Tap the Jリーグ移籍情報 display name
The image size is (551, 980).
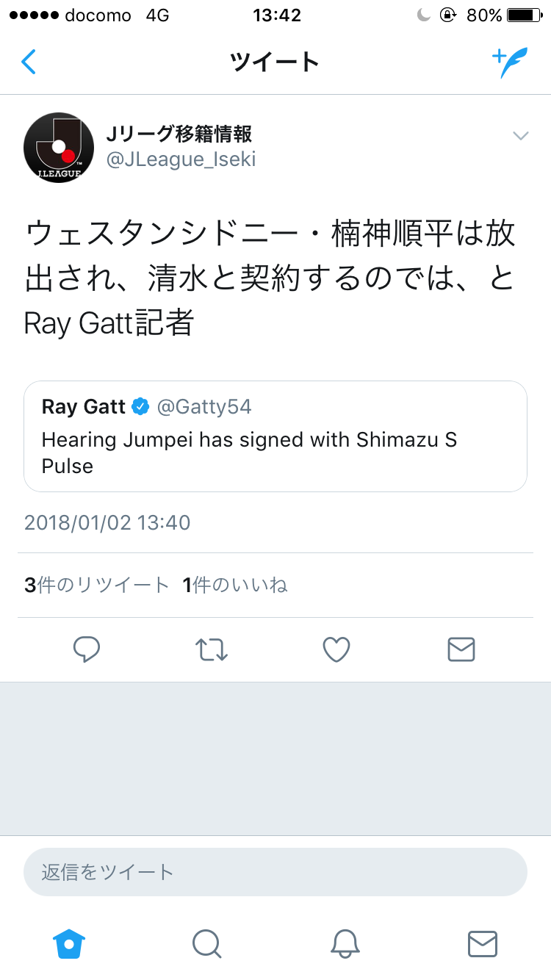179,134
